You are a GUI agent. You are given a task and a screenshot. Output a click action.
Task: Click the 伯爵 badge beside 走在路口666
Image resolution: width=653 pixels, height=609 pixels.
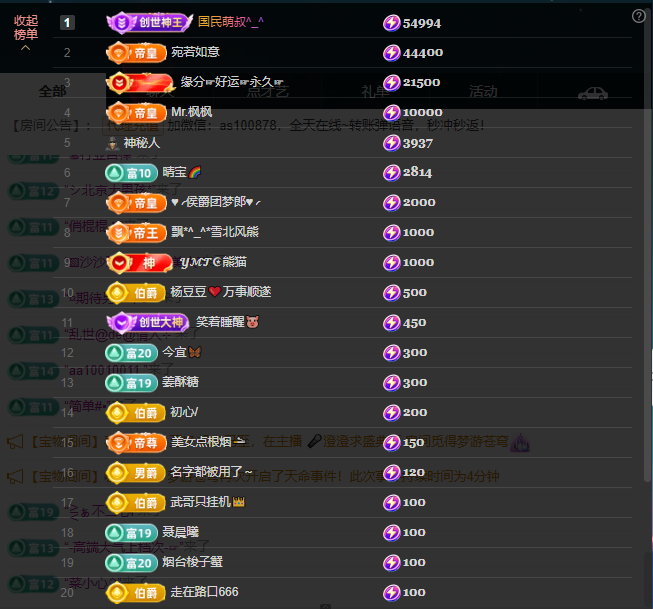coord(136,593)
